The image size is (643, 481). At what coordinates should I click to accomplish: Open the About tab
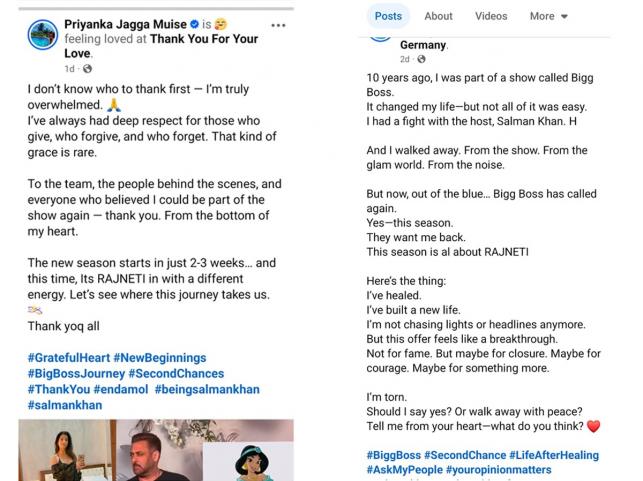tap(438, 16)
